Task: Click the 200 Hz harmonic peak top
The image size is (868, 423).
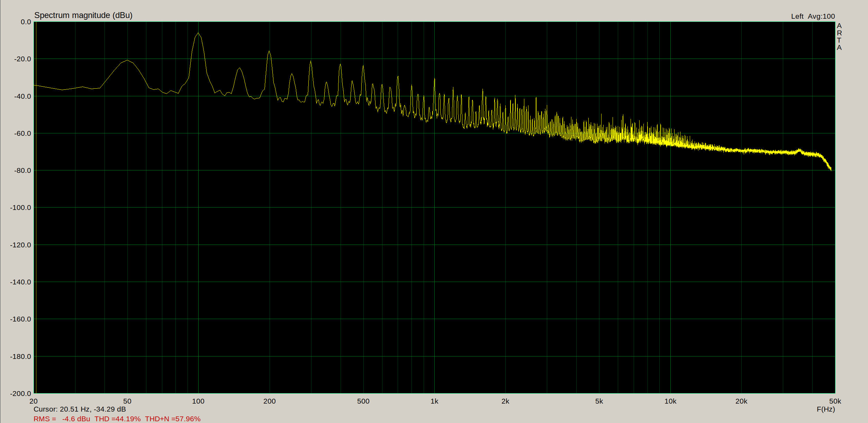Action: [269, 52]
